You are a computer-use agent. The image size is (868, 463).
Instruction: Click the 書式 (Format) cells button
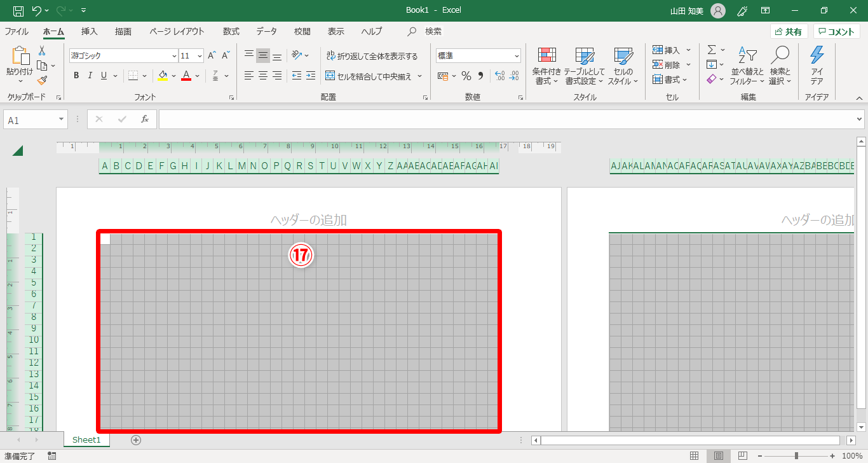pyautogui.click(x=667, y=79)
